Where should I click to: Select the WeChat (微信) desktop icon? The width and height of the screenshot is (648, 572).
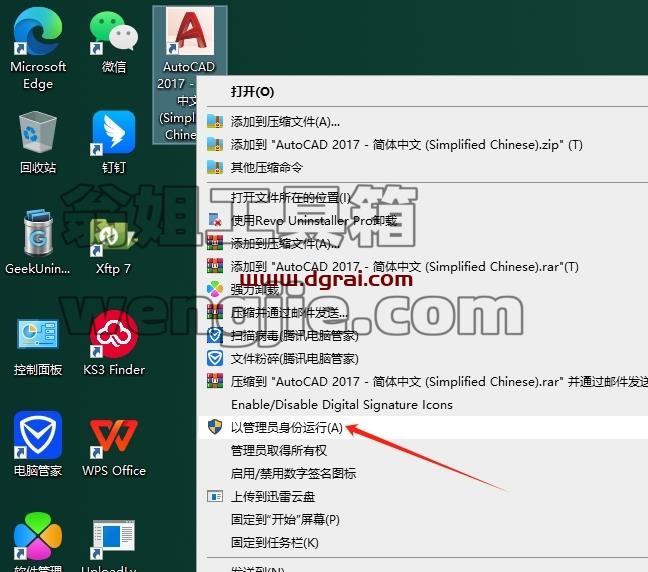click(114, 41)
